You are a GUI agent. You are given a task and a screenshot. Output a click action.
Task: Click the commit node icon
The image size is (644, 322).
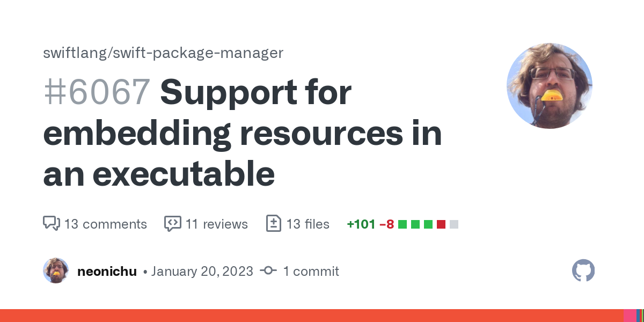coord(268,271)
